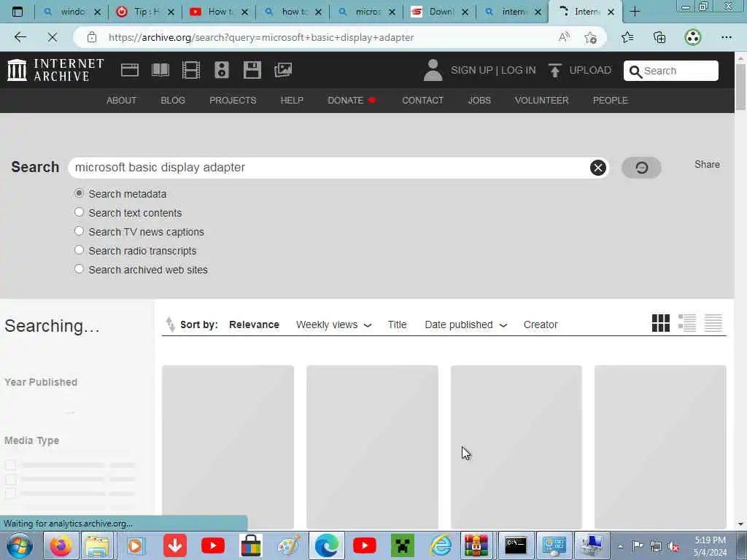Screen dimensions: 747x560
Task: Click the Upload arrow icon
Action: tap(554, 71)
